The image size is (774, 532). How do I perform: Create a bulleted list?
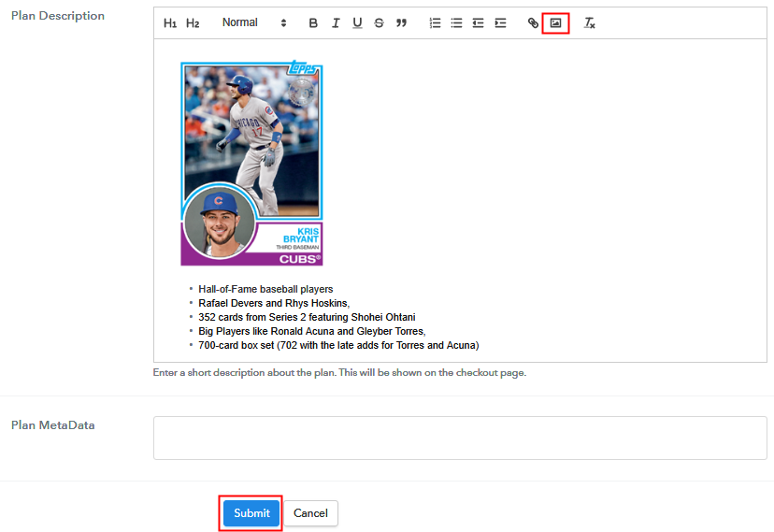click(456, 23)
